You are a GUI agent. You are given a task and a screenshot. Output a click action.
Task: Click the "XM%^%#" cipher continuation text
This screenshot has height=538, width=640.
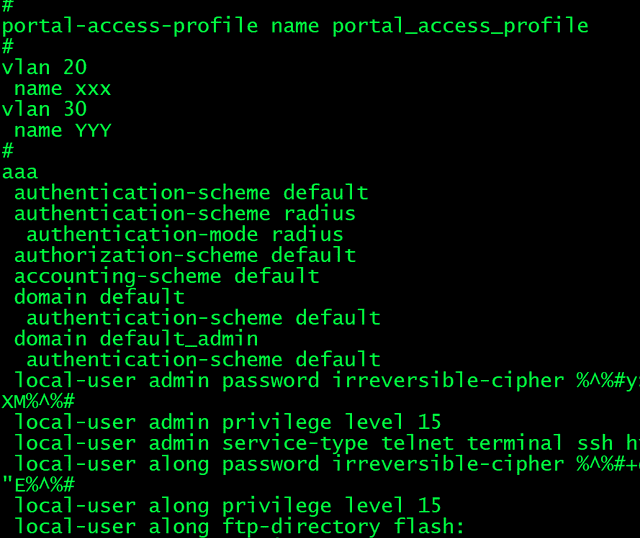tap(38, 401)
